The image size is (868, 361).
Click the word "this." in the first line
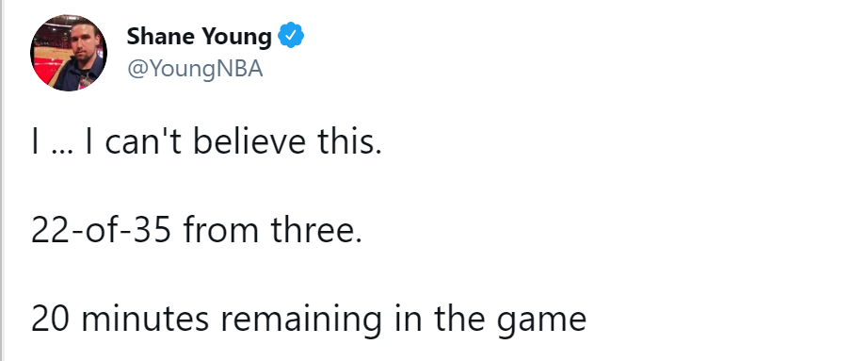349,141
